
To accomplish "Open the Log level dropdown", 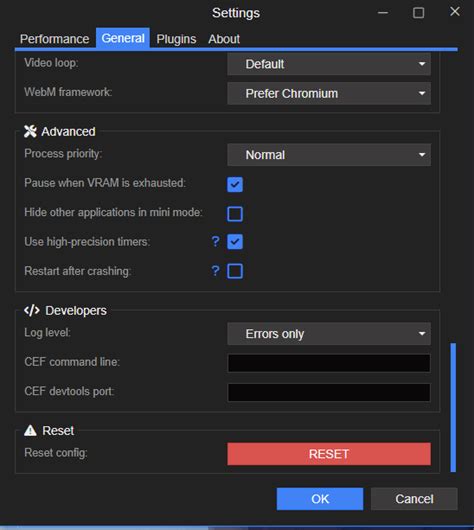I will click(329, 334).
